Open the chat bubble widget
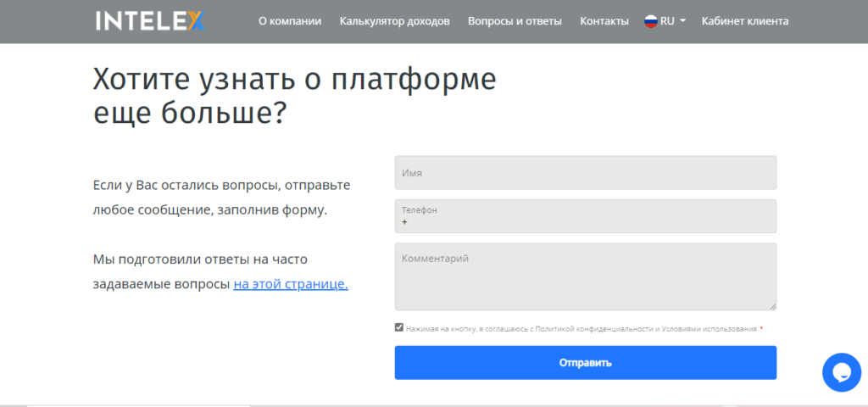The image size is (868, 407). (x=842, y=373)
